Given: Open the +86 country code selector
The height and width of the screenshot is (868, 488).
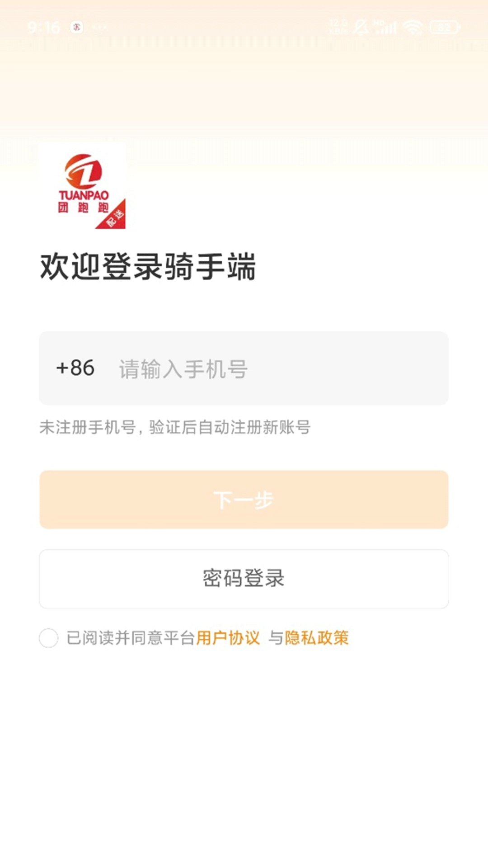Looking at the screenshot, I should click(x=75, y=368).
